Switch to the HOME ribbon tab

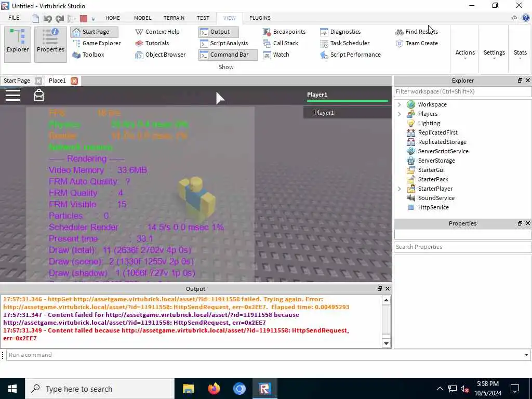(113, 18)
